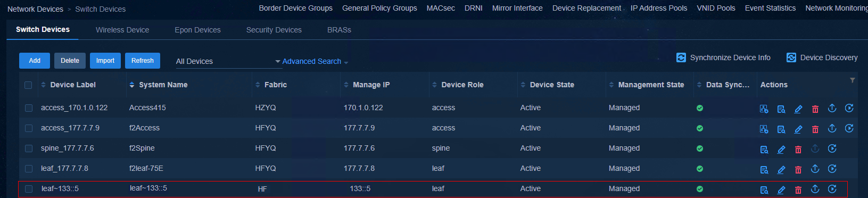Click the Import button

tap(105, 61)
